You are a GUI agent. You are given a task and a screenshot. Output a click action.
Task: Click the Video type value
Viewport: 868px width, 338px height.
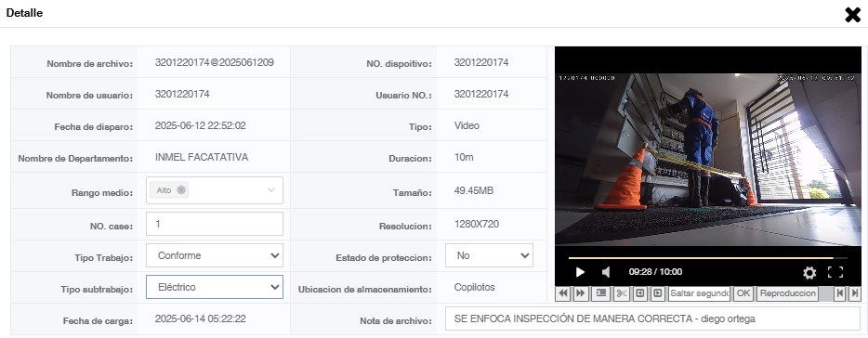[467, 126]
